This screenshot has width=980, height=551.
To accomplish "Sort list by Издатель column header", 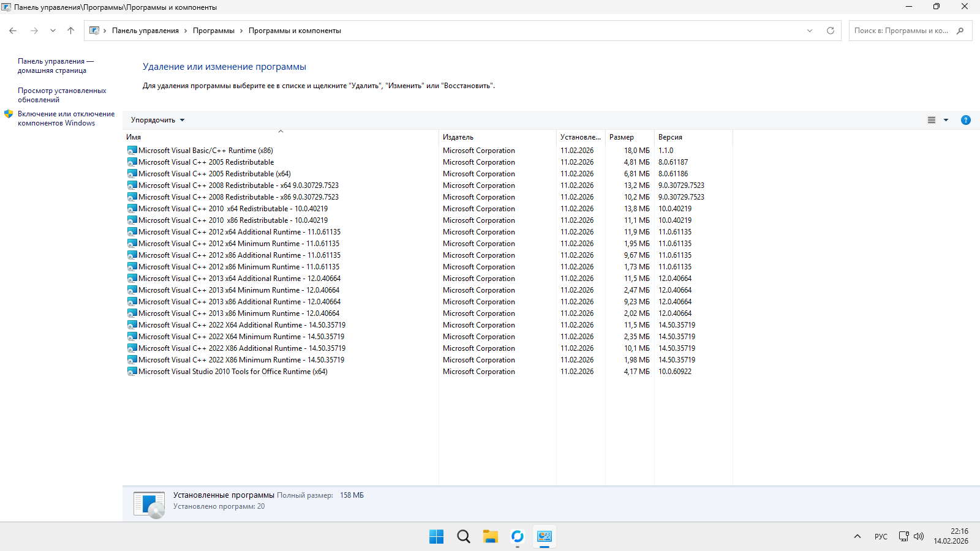I will click(x=458, y=137).
